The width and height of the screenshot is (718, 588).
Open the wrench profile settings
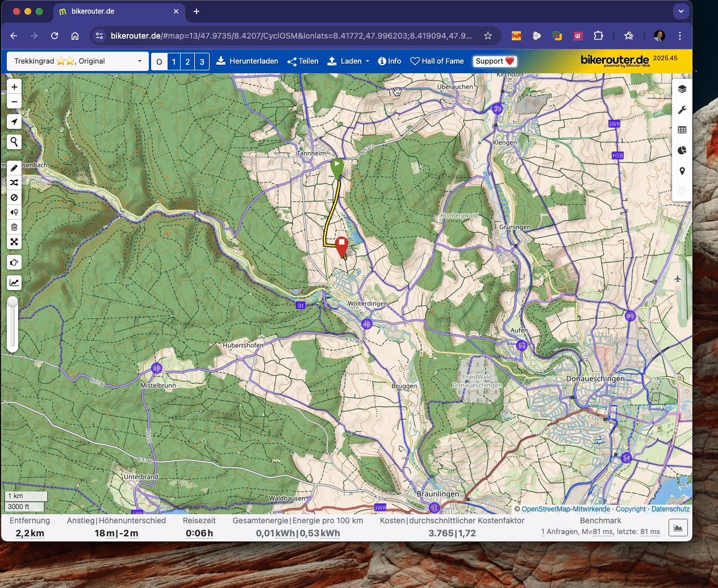point(682,110)
